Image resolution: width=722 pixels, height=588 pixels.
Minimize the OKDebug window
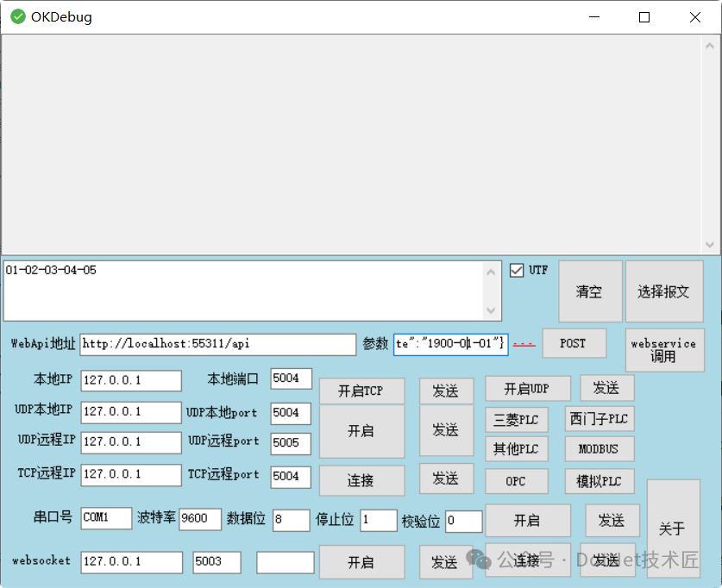point(594,17)
